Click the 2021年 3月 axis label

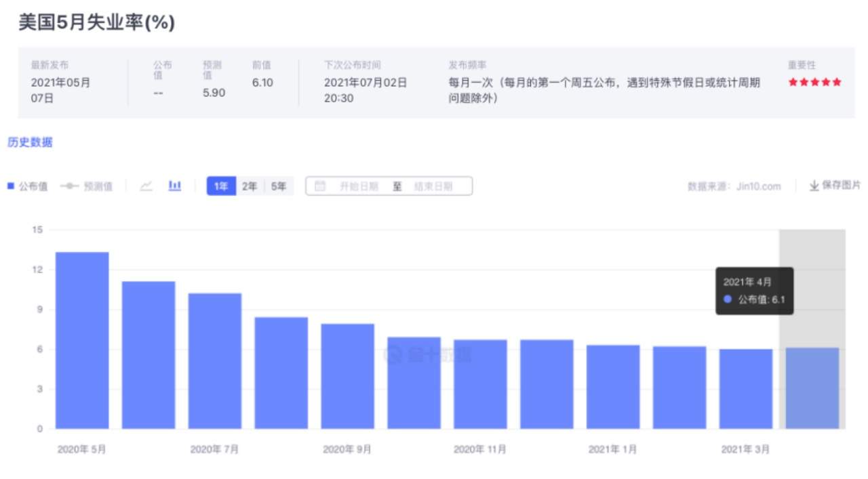pyautogui.click(x=745, y=449)
